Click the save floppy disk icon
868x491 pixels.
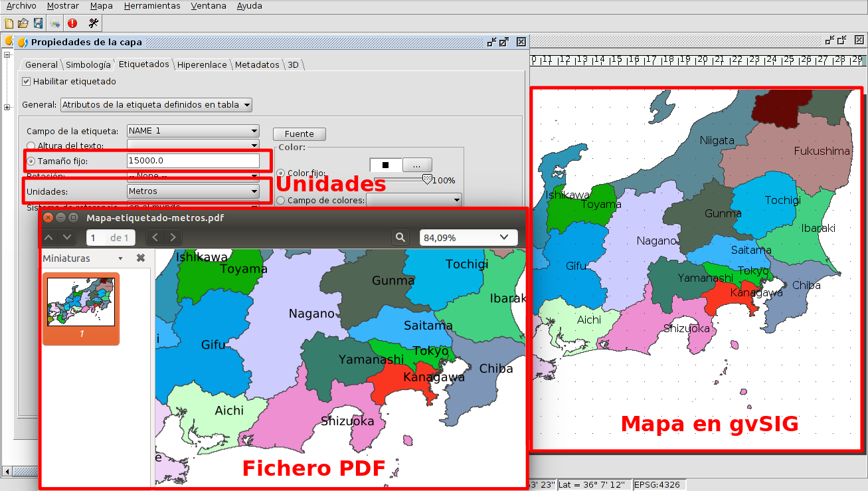click(x=38, y=23)
